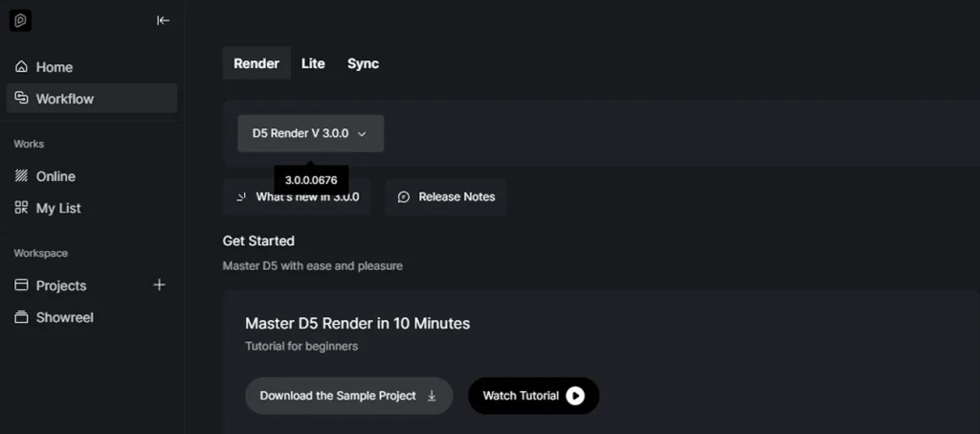Click the D5 logo icon
The height and width of the screenshot is (434, 980).
pyautogui.click(x=21, y=21)
